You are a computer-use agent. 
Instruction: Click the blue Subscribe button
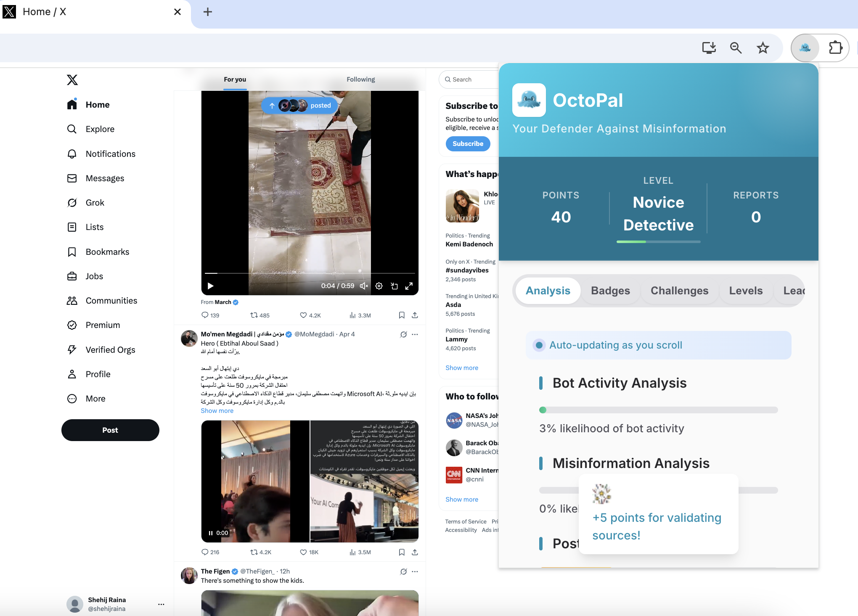(x=468, y=144)
